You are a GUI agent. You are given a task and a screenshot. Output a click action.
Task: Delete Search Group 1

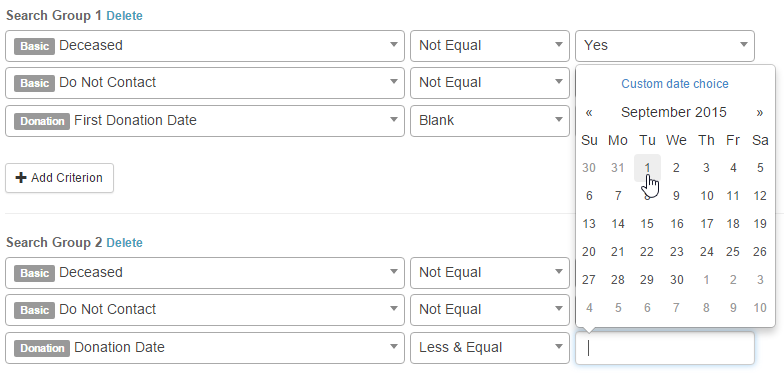124,16
